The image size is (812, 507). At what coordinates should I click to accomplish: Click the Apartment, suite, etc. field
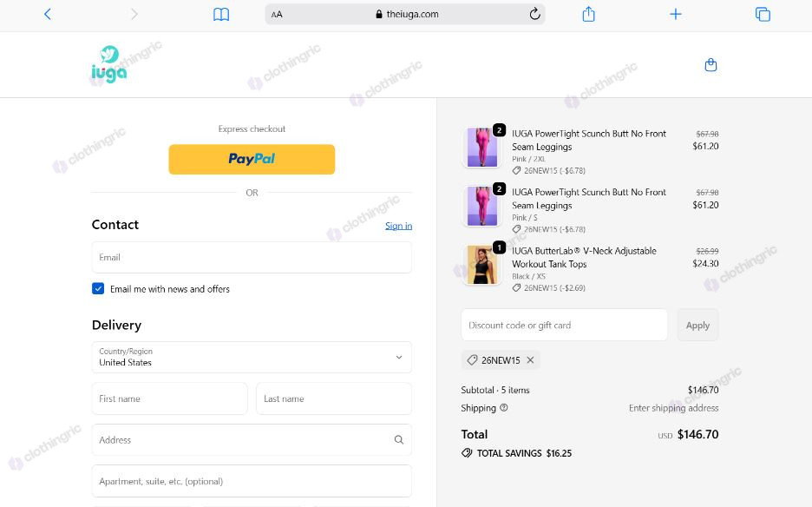252,481
